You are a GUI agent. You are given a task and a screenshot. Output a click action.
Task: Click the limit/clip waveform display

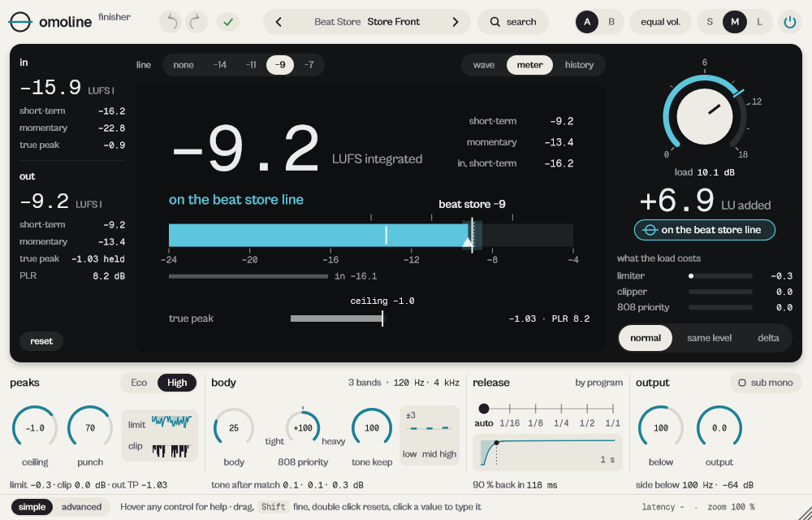pos(160,435)
